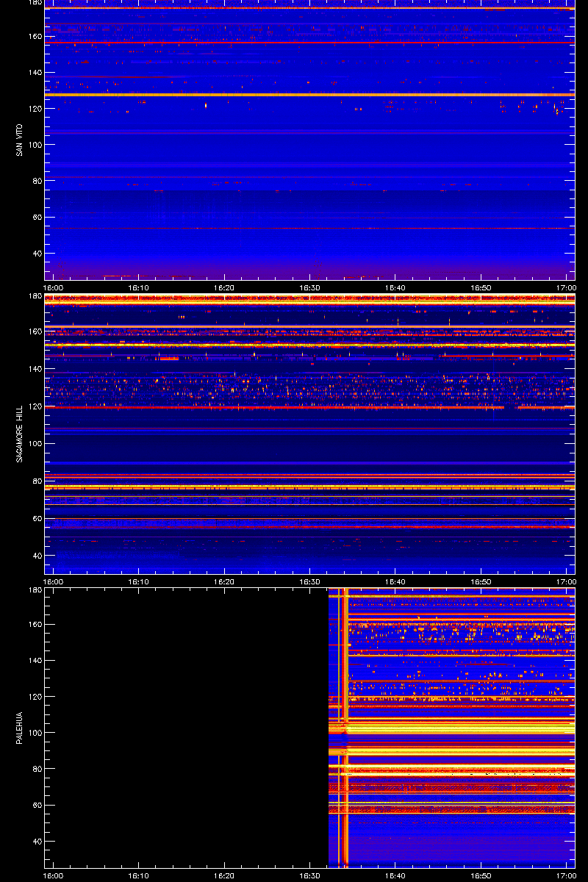Select the San Vito spectrogram plot
The height and width of the screenshot is (882, 588).
click(309, 140)
